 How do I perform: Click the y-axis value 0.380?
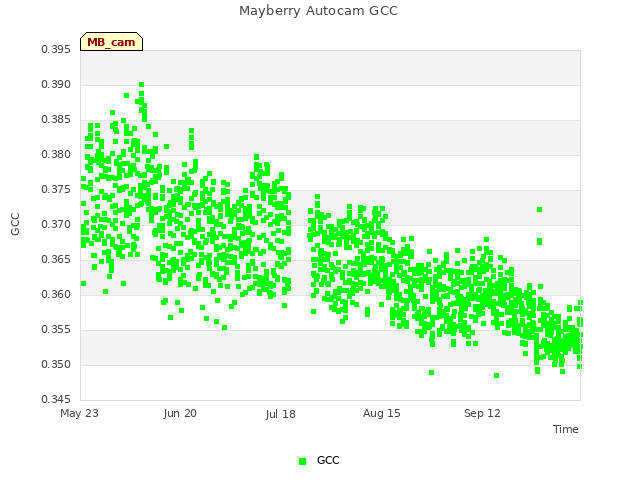coord(56,154)
